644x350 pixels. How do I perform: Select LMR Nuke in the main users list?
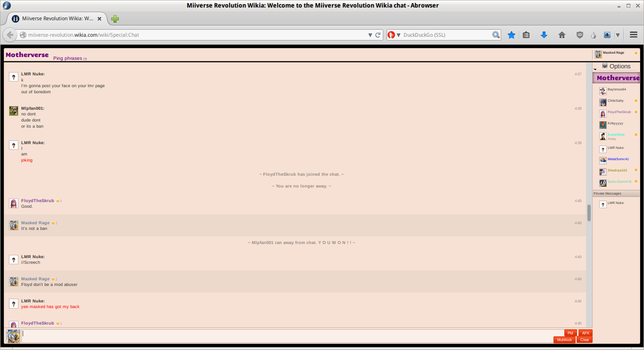[615, 148]
